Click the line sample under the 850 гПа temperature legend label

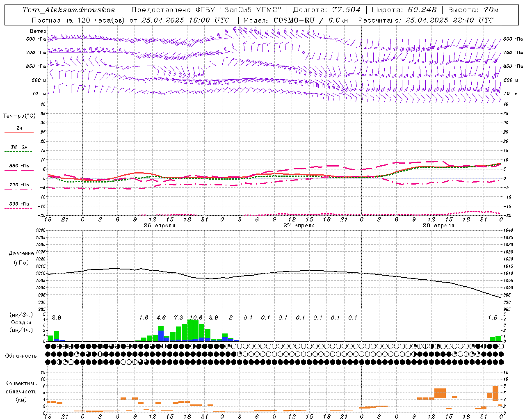19,170
